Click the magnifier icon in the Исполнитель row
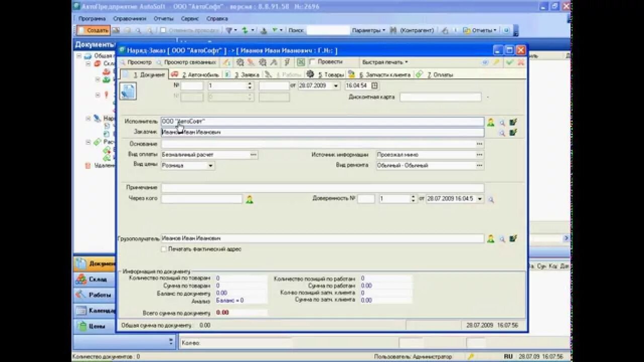The width and height of the screenshot is (644, 362). [x=502, y=122]
